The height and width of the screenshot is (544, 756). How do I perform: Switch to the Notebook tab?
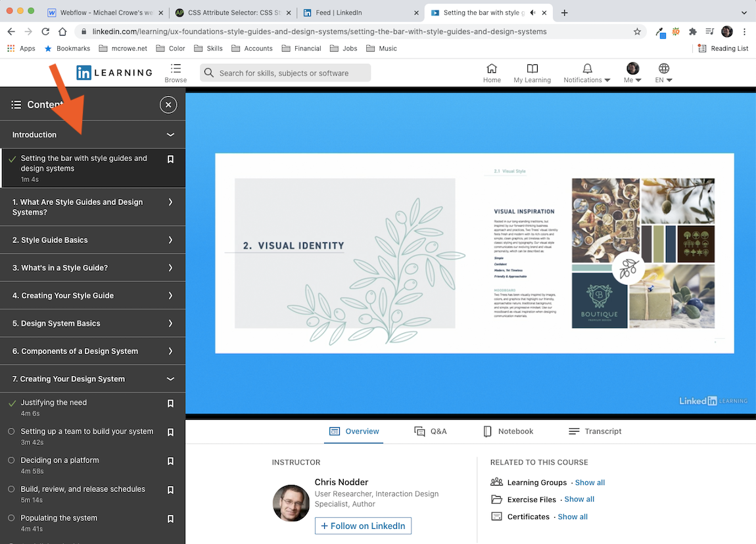point(508,431)
